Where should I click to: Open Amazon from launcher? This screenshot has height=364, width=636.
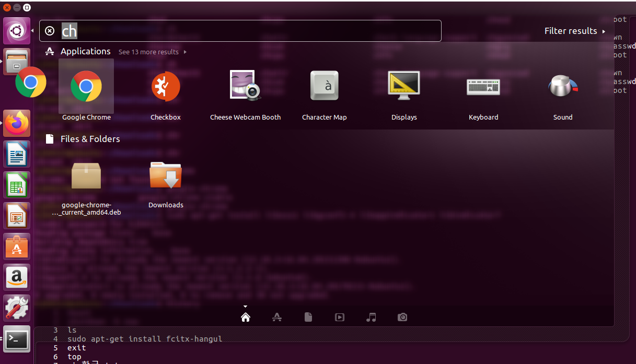click(17, 277)
